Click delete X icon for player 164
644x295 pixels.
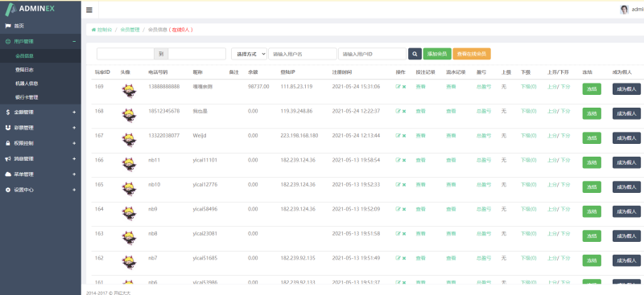point(404,209)
